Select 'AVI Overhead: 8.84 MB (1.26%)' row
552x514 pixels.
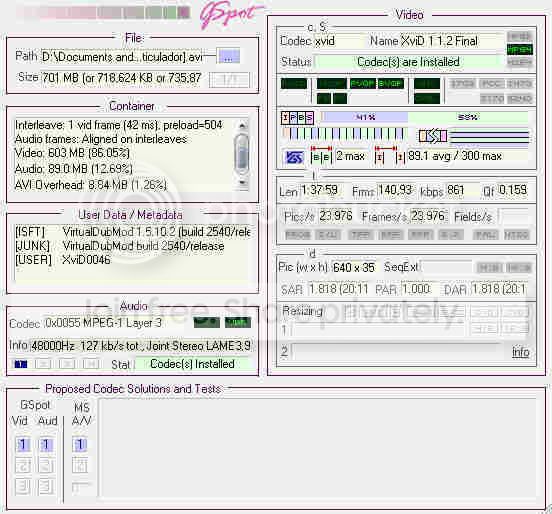pos(91,184)
